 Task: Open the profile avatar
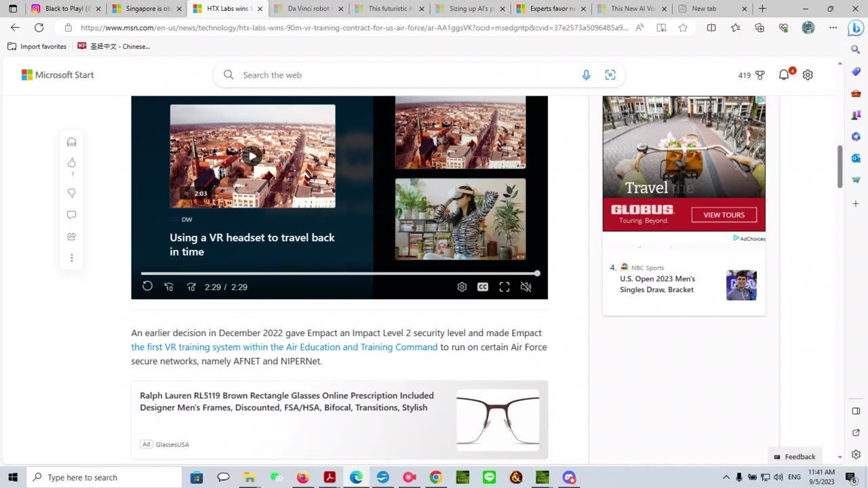tap(808, 28)
